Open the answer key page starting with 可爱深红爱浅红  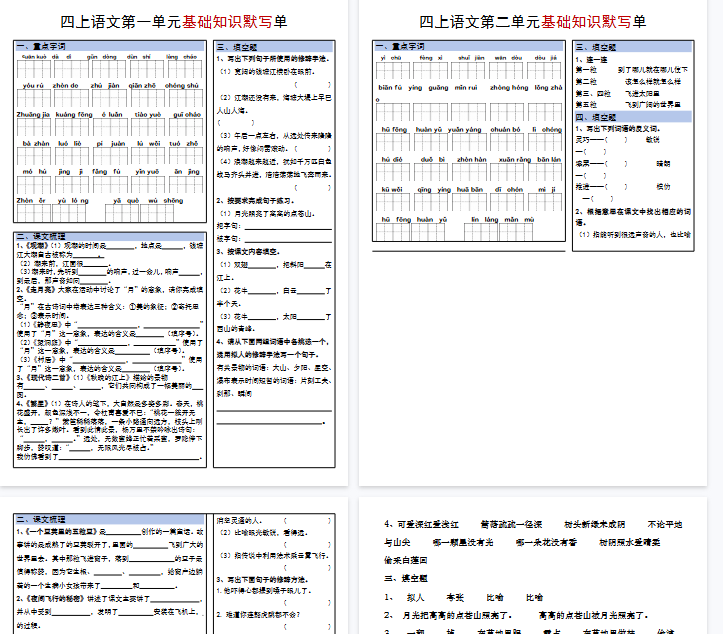pyautogui.click(x=533, y=566)
